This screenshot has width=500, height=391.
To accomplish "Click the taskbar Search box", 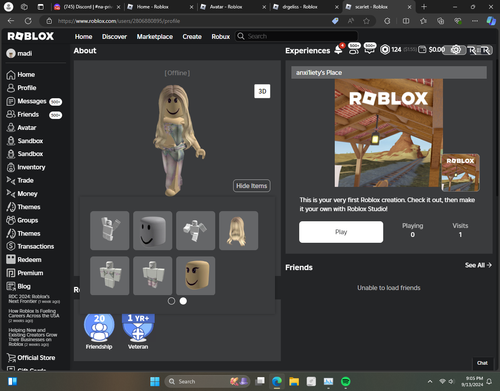I will (207, 381).
